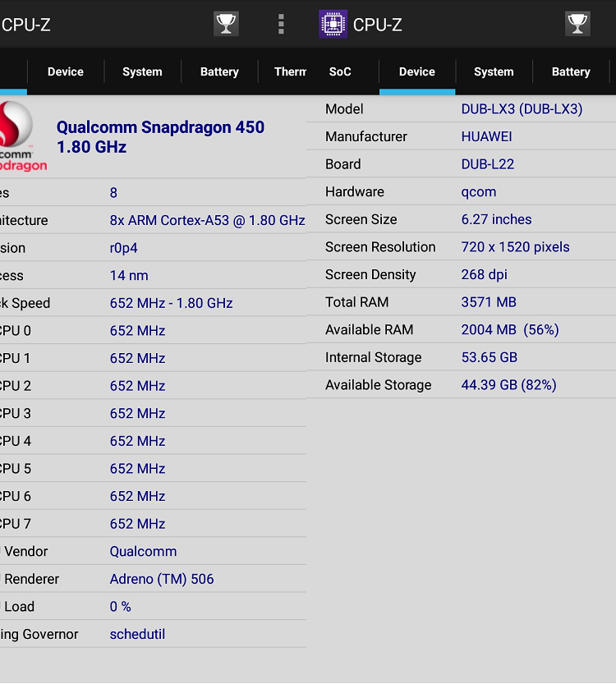
Task: Click the Adreno (TM) 506 renderer value
Action: point(162,580)
